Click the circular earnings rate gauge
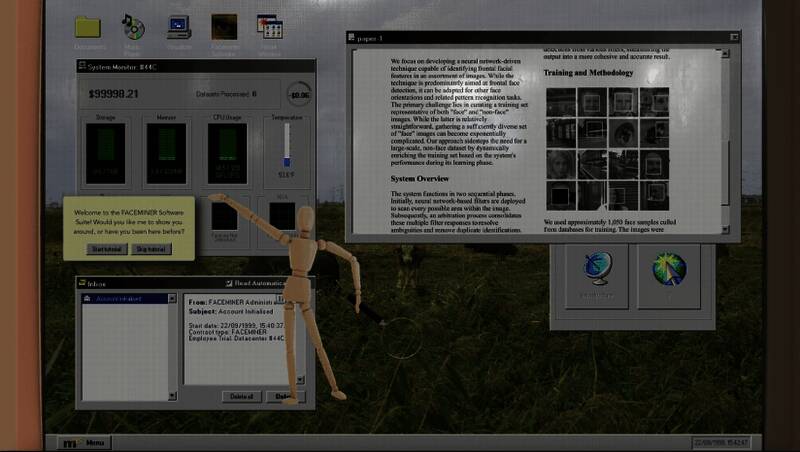The image size is (800, 452). coord(297,94)
